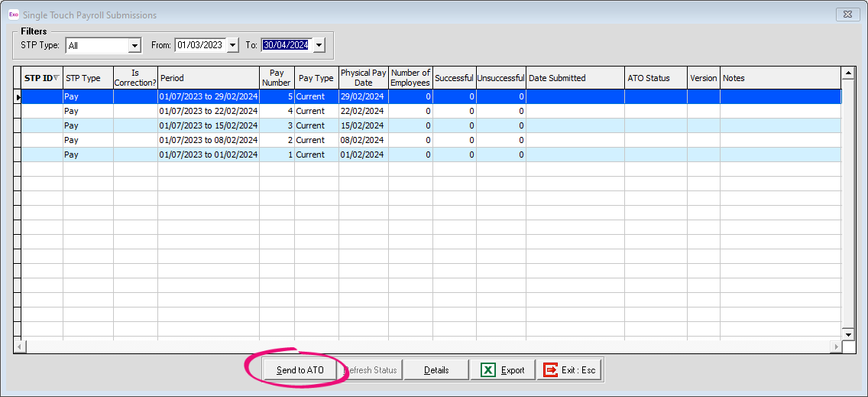Screen dimensions: 868x397
Task: Open the STP Type dropdown
Action: tap(134, 45)
